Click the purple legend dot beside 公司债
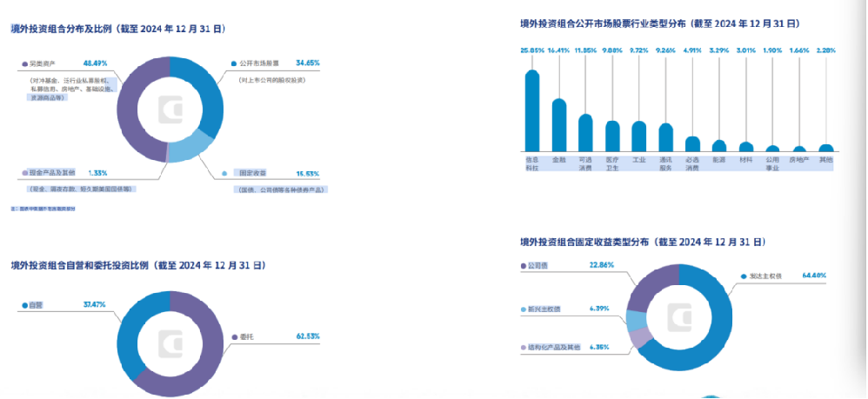The image size is (868, 399). (521, 266)
